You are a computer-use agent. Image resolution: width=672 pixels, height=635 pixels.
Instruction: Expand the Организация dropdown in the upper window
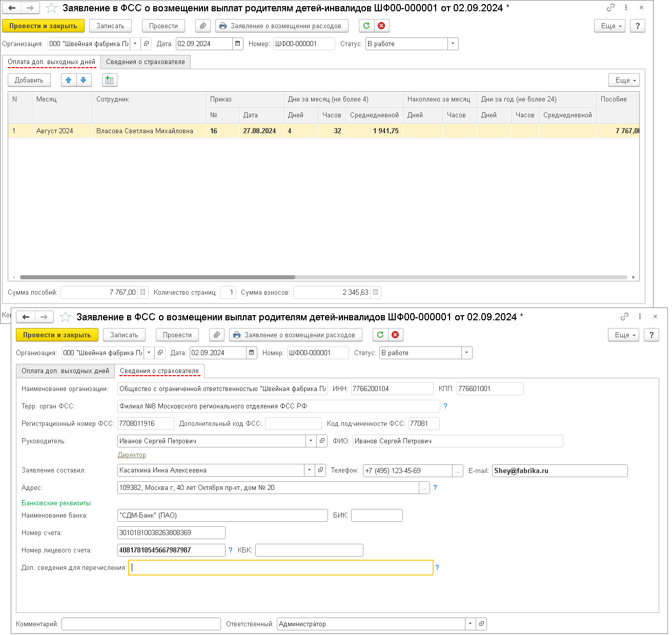tap(135, 44)
